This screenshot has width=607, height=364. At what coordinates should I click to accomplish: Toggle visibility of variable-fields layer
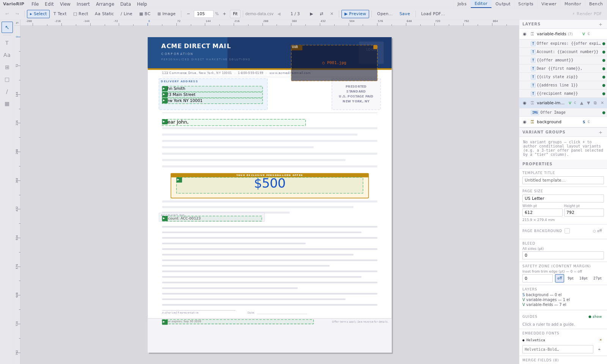click(x=525, y=34)
